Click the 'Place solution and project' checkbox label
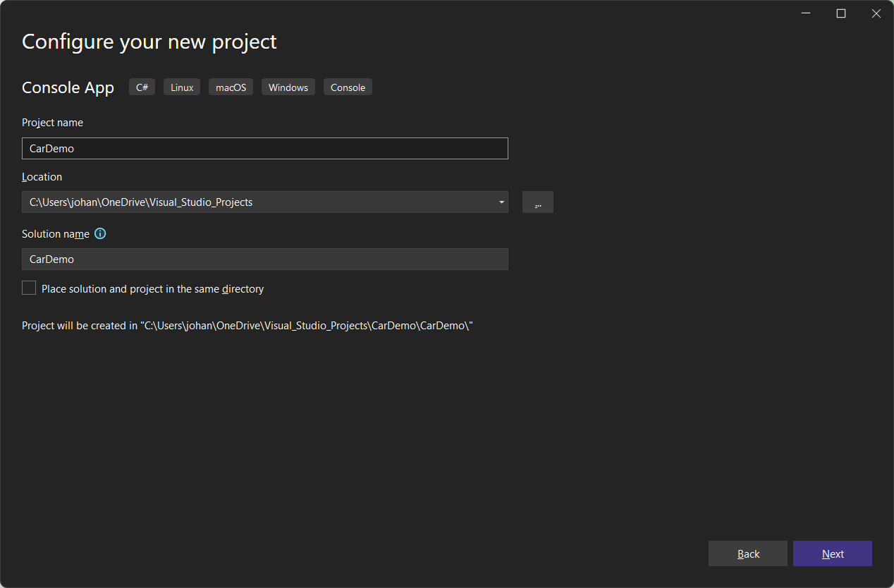 tap(152, 289)
